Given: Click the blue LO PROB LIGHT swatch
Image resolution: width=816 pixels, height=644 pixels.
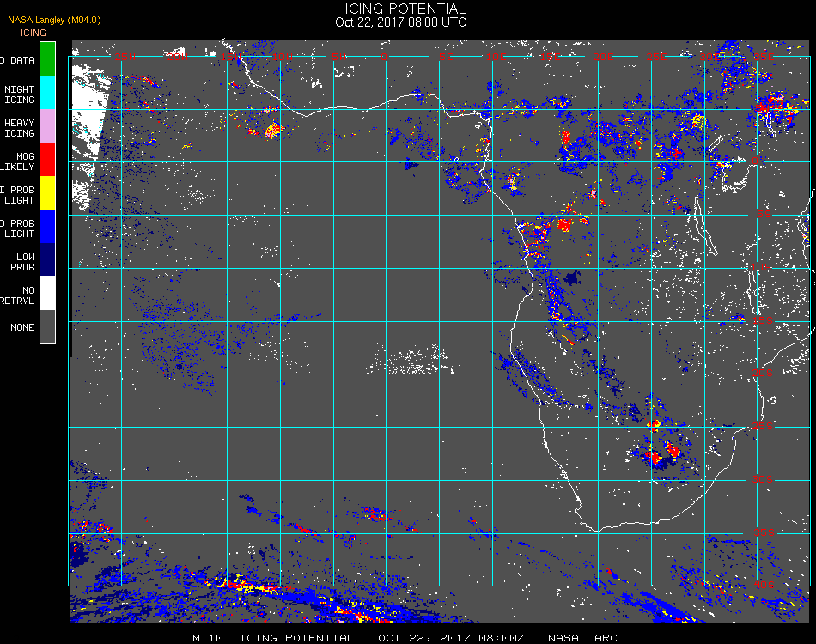Looking at the screenshot, I should pos(47,227).
